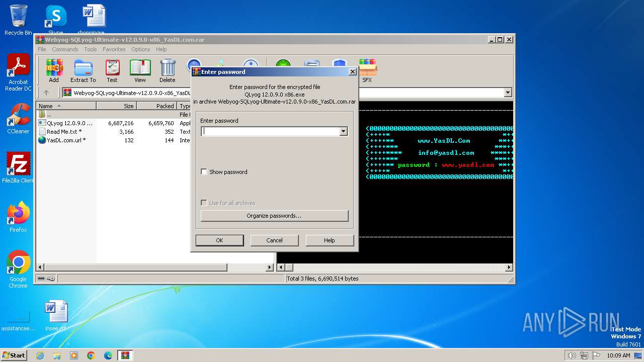
Task: Open the Recycle Bin desktop icon
Action: click(18, 20)
